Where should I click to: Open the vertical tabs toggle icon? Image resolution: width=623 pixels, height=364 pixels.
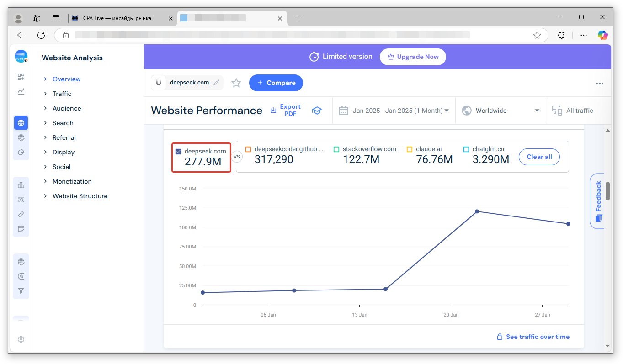click(x=56, y=18)
